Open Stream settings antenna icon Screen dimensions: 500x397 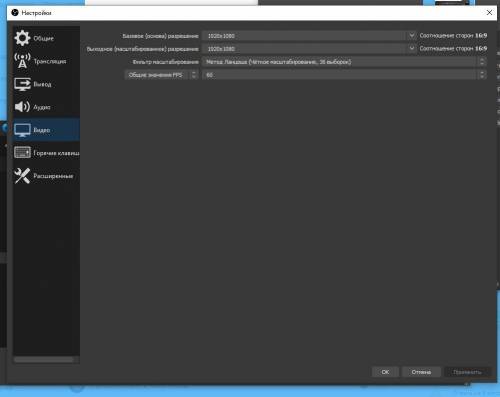pyautogui.click(x=22, y=61)
